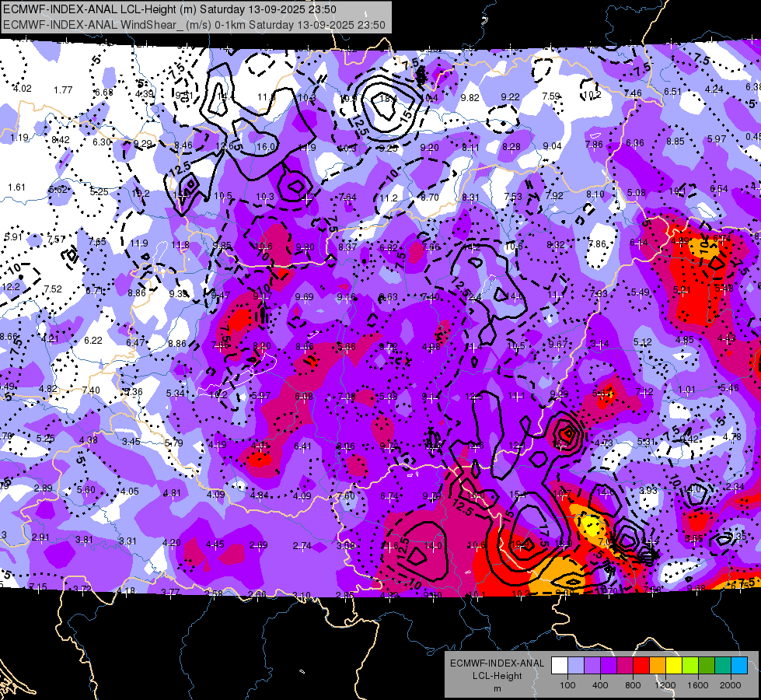Select the orange legend color swatch

(x=658, y=666)
